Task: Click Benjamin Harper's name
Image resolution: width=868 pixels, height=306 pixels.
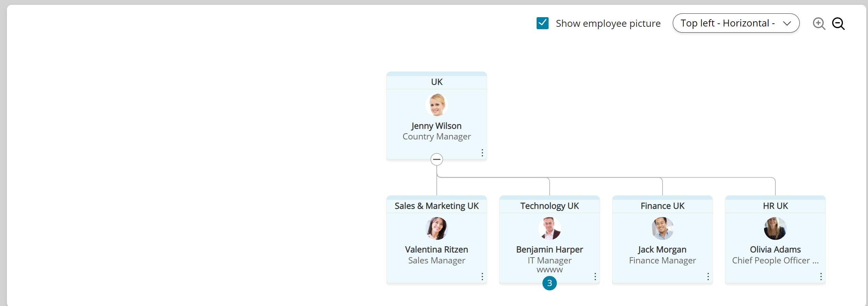Action: (x=550, y=249)
